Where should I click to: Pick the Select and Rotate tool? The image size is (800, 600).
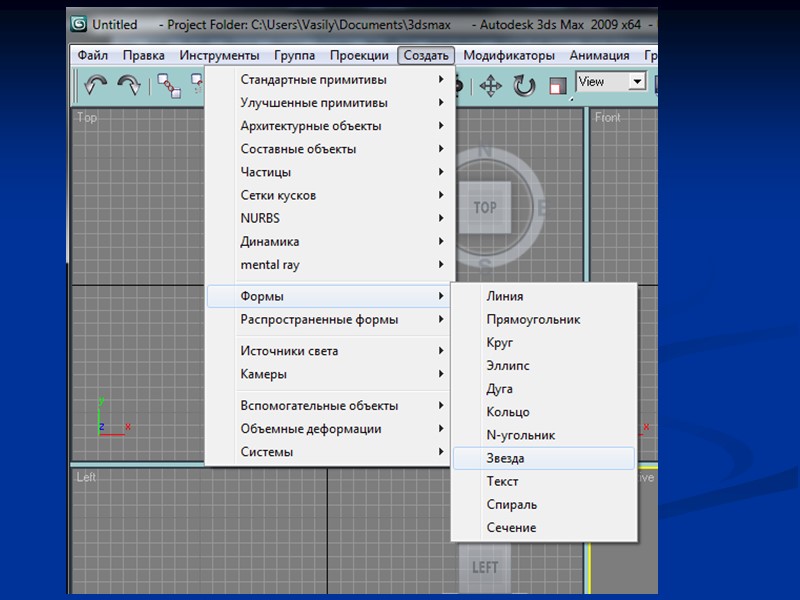pyautogui.click(x=524, y=86)
